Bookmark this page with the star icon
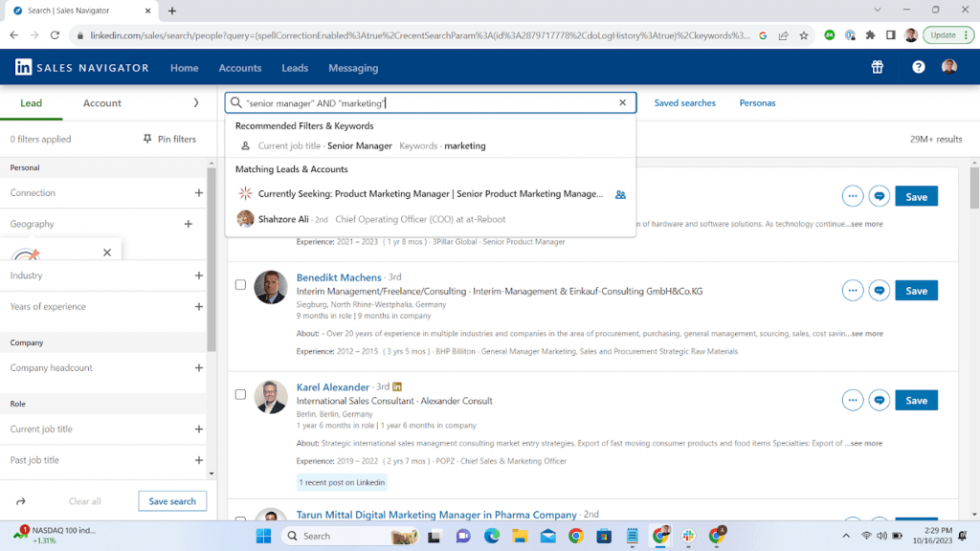The height and width of the screenshot is (551, 980). pyautogui.click(x=804, y=35)
